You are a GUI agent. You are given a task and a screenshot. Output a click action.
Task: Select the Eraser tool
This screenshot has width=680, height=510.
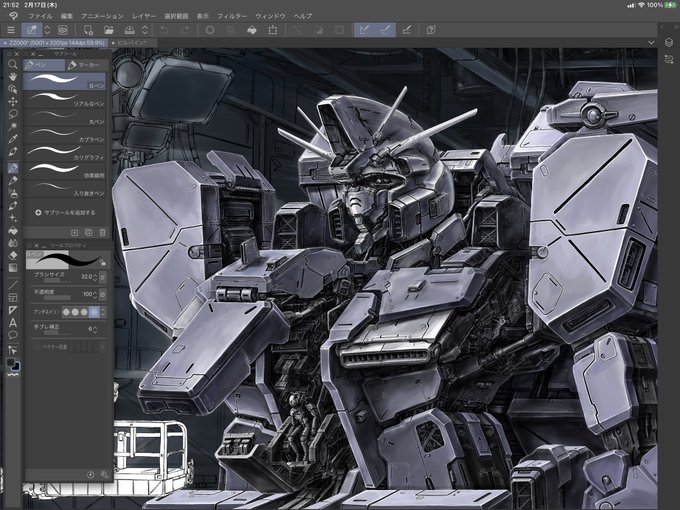13,255
